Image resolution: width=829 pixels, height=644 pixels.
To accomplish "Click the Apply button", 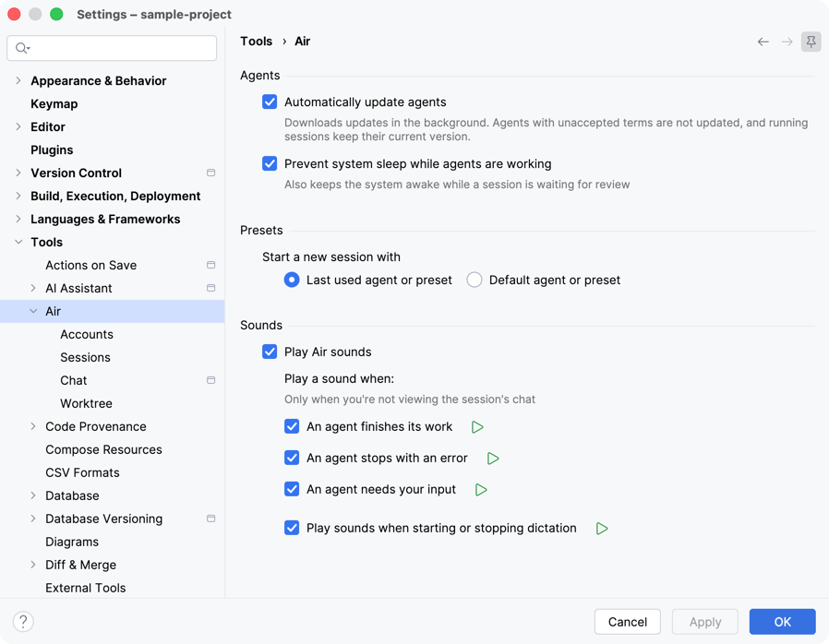I will click(704, 622).
